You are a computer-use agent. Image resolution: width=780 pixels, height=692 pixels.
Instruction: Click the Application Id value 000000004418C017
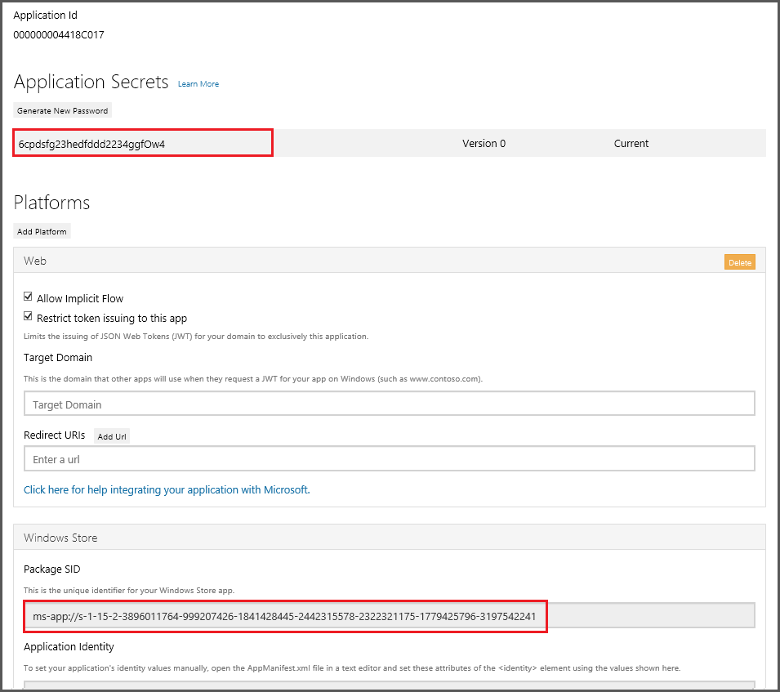[x=58, y=35]
